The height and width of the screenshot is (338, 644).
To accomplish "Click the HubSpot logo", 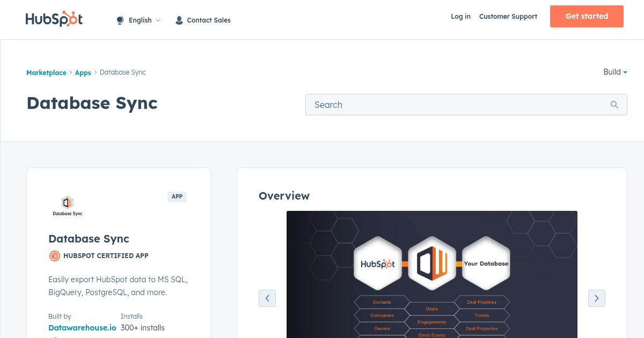I will (x=54, y=19).
